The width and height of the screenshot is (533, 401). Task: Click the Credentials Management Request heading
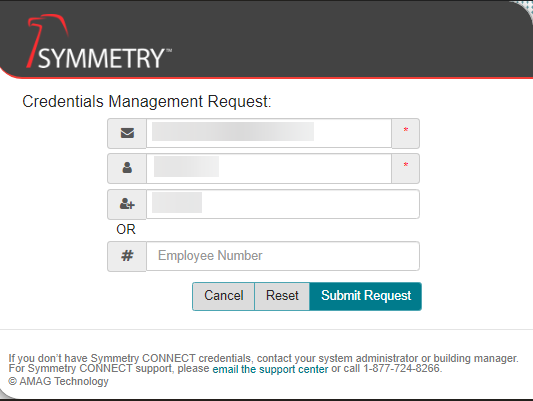(x=147, y=102)
